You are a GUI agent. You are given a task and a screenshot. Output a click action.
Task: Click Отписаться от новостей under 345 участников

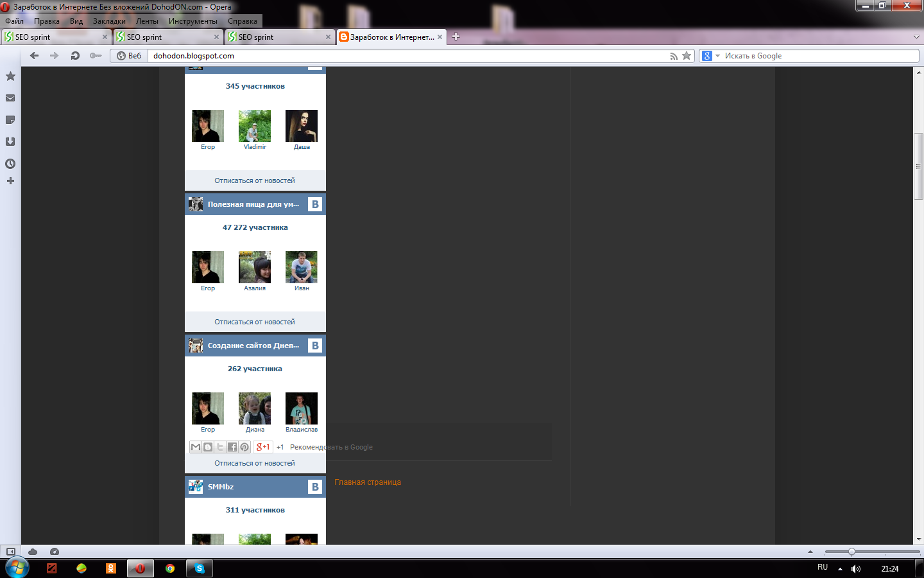[255, 181]
